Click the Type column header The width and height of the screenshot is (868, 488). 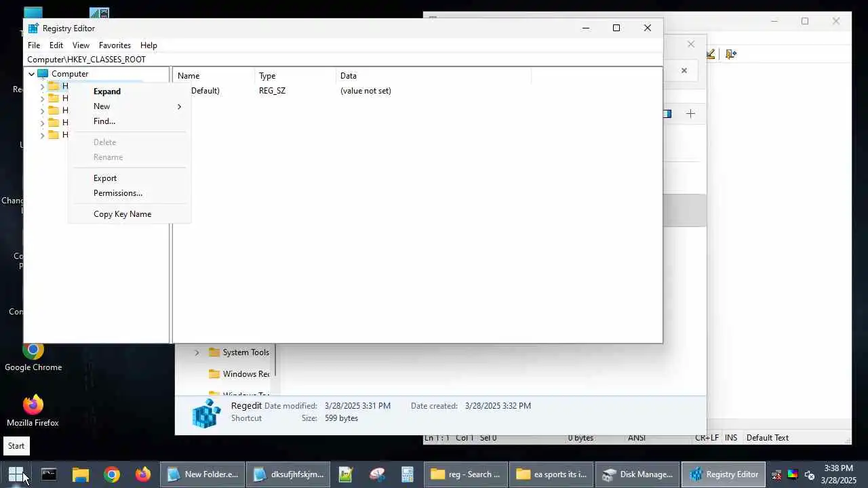coord(296,76)
